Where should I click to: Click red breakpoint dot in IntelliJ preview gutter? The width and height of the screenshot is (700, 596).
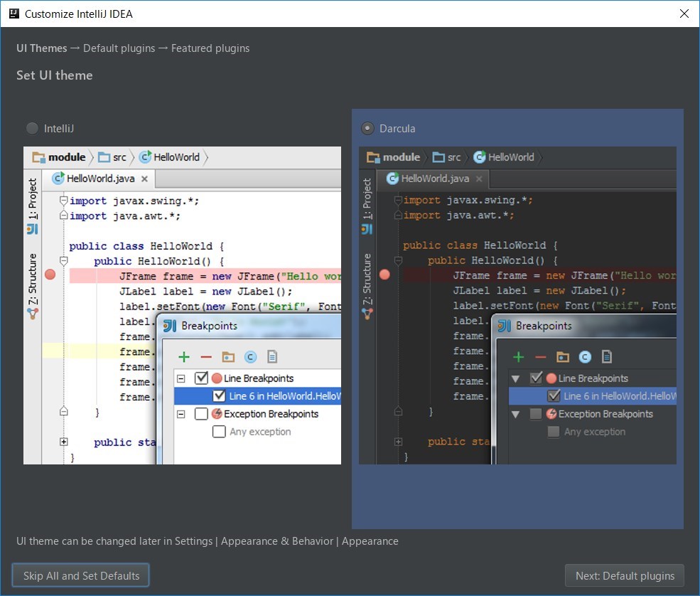(x=50, y=275)
